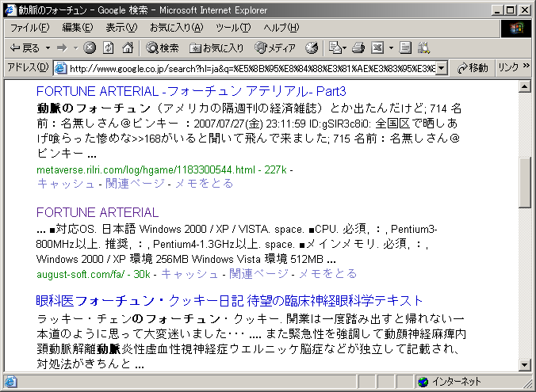
Task: Click the IE icon in title bar
Action: pyautogui.click(x=11, y=10)
